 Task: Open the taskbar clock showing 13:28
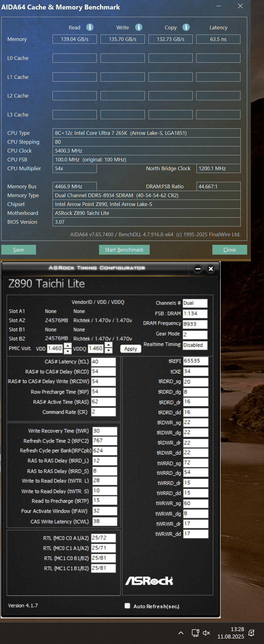pos(231,633)
